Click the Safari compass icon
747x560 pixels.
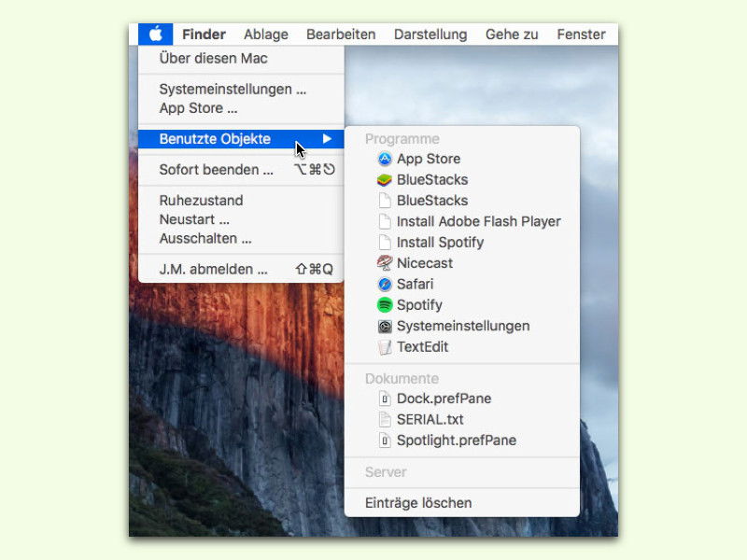(385, 284)
